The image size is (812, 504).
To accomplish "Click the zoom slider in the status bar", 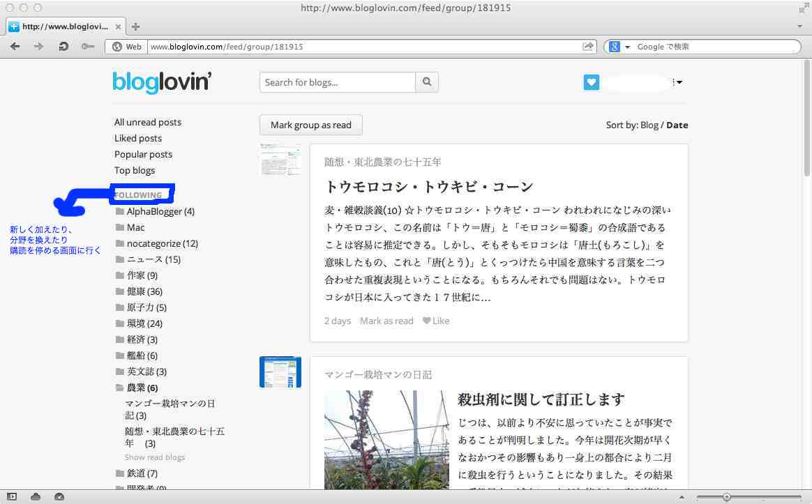I will coord(727,497).
